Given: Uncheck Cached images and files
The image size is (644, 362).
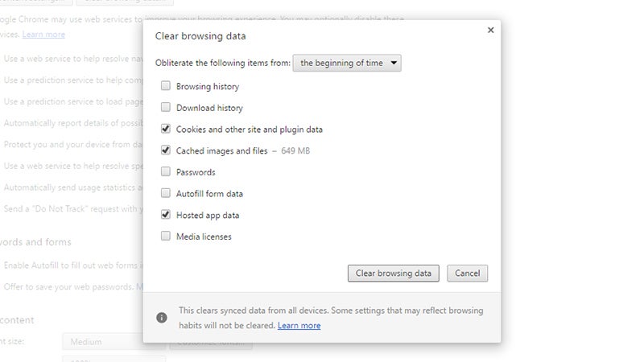Looking at the screenshot, I should click(166, 150).
